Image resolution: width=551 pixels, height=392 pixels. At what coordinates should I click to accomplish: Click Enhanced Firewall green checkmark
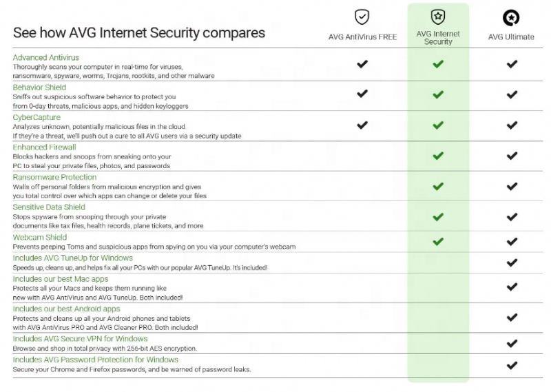click(x=438, y=156)
